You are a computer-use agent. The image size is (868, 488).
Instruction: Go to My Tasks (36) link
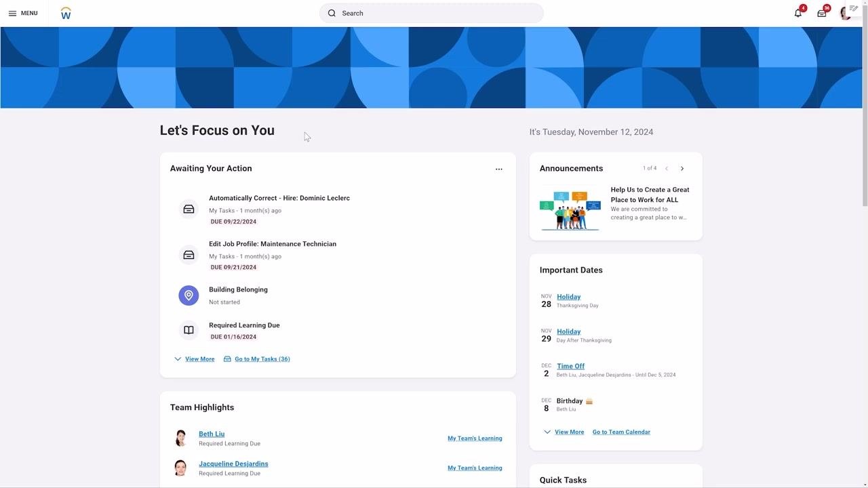257,359
